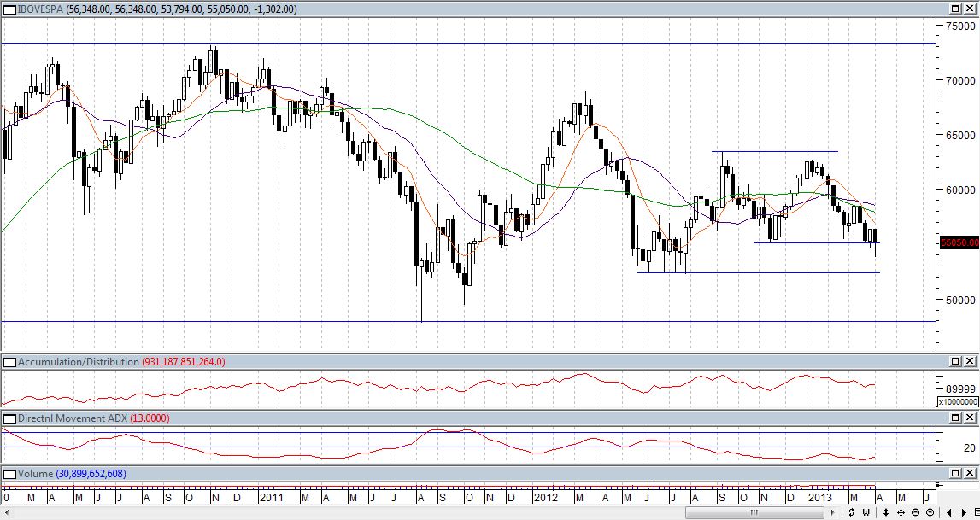Close the Volume indicator panel
Screen dimensions: 980x520
970,474
